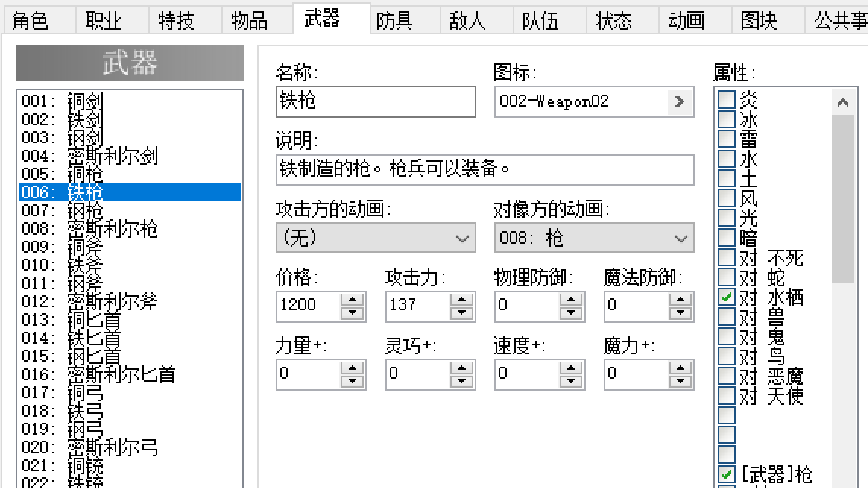Uncheck the 对 水栖 attribute
Viewport: 868px width, 488px height.
726,297
